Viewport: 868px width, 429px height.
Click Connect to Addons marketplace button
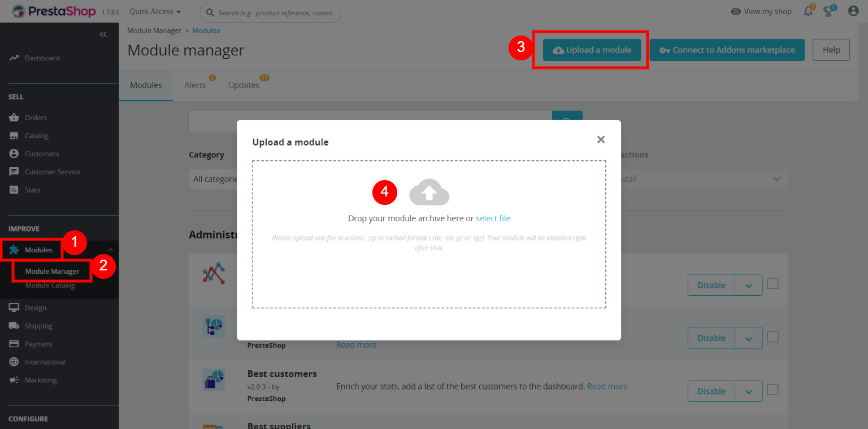(727, 50)
